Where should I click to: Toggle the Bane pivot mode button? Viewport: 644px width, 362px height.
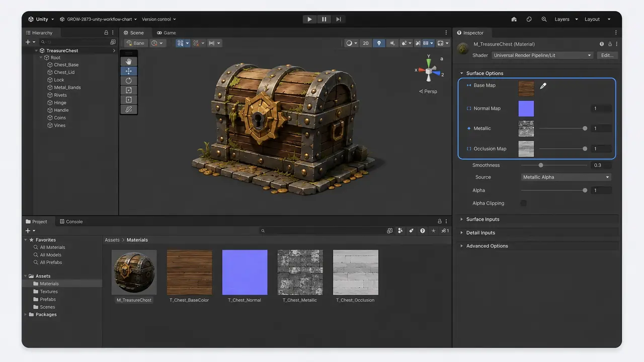pyautogui.click(x=136, y=43)
